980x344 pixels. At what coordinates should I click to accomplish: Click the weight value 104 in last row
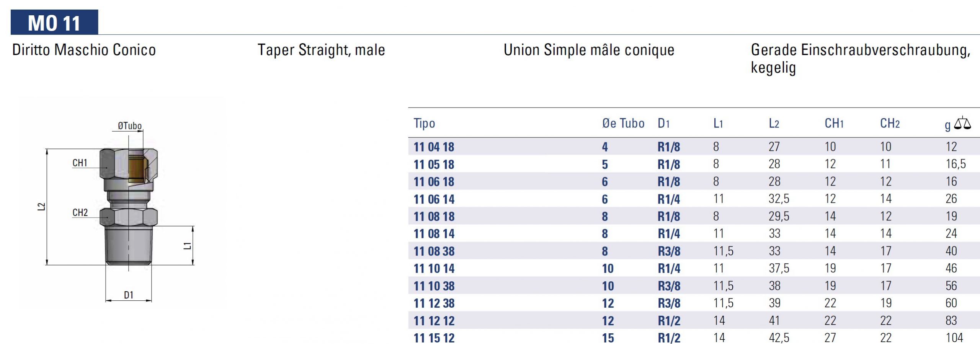[954, 338]
